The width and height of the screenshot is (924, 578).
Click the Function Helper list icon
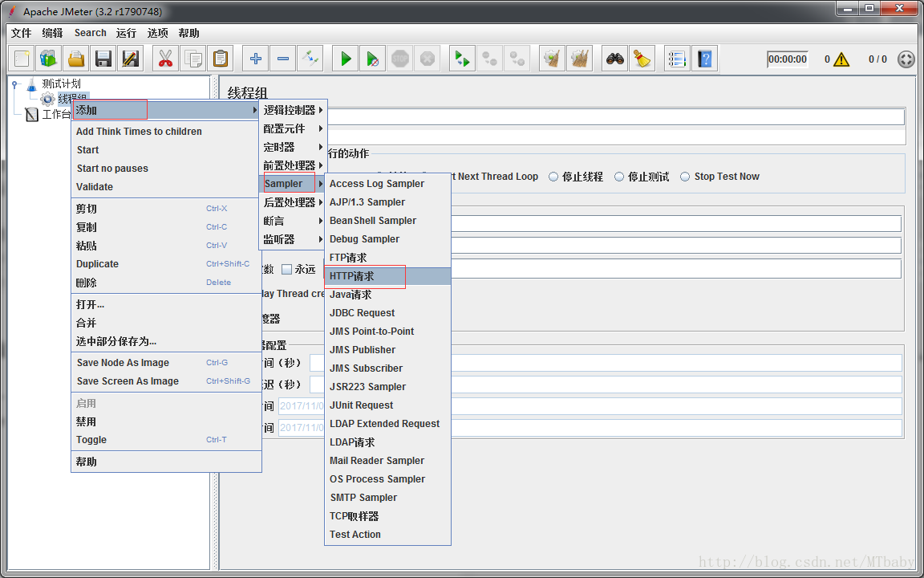point(677,59)
